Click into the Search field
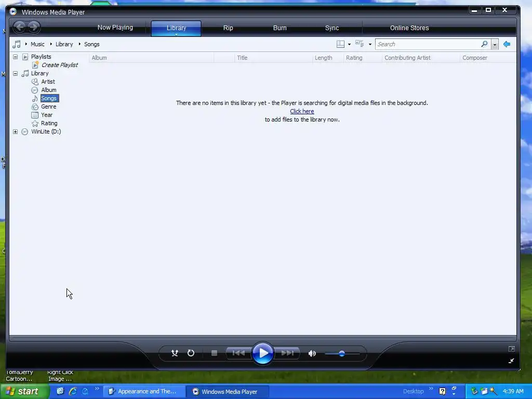Screen dimensions: 532x399 tap(428, 44)
